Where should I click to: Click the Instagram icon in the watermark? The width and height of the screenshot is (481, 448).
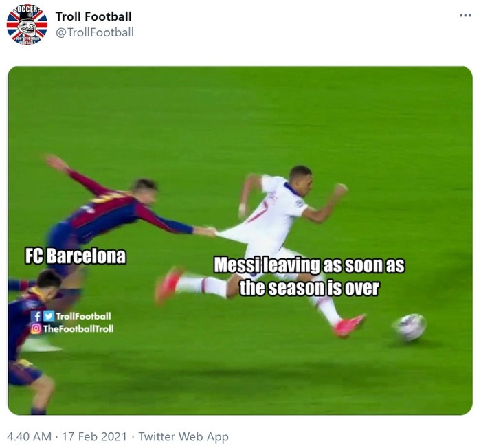point(36,328)
